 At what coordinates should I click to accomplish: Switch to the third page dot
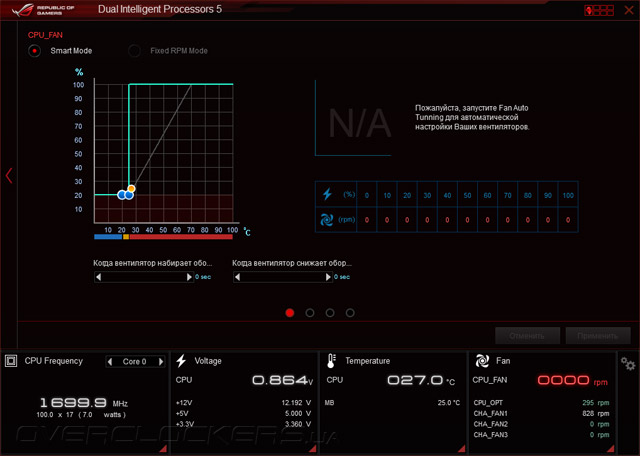coord(330,313)
